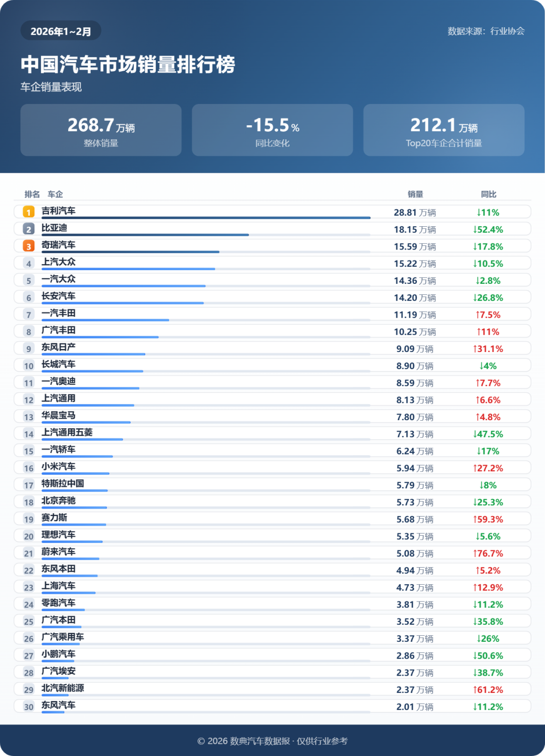The width and height of the screenshot is (545, 756).
Task: Select the rank 10 number badge
Action: [29, 366]
